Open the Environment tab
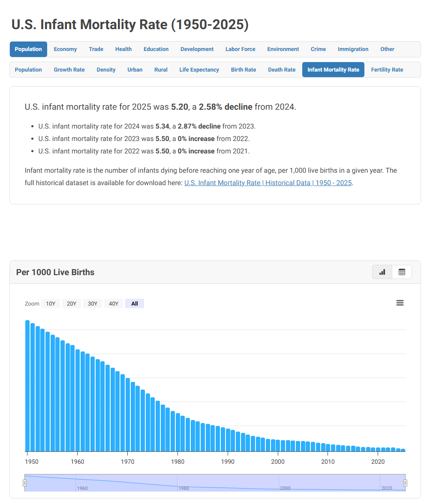The height and width of the screenshot is (504, 427). click(x=283, y=49)
